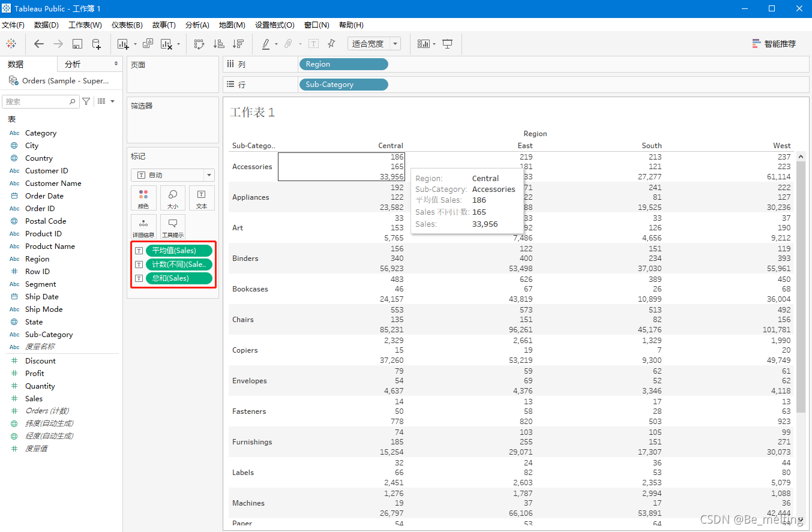Image resolution: width=812 pixels, height=532 pixels.
Task: Select the Region pill on Columns shelf
Action: [x=343, y=64]
